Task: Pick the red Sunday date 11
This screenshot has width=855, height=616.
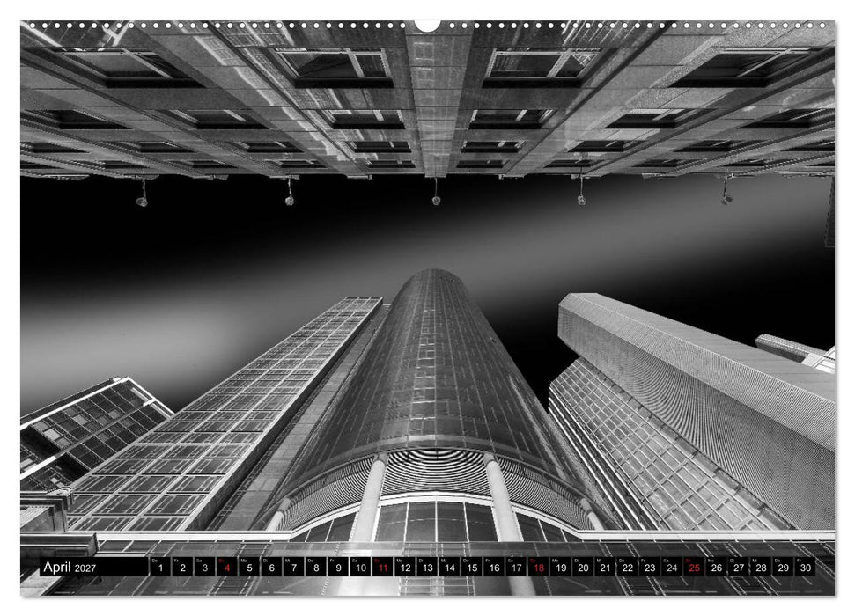Action: (x=383, y=567)
